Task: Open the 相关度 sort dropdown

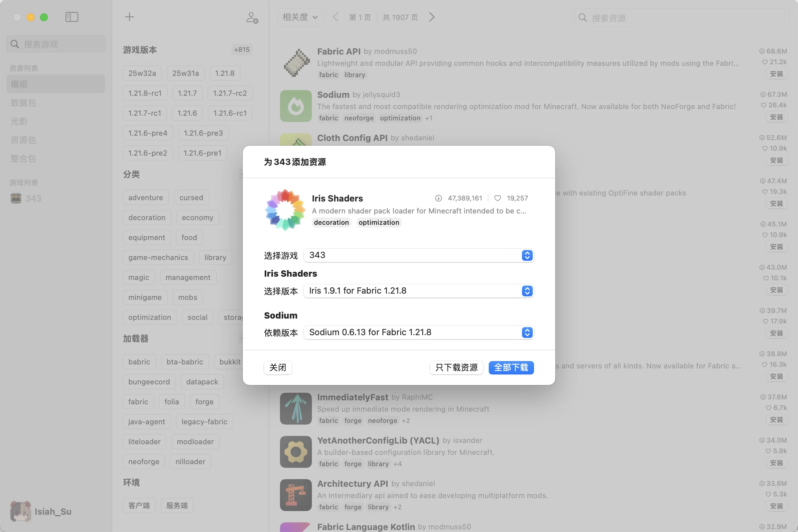Action: [300, 17]
